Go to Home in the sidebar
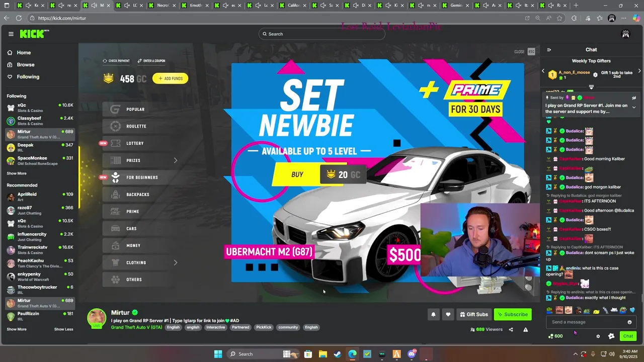Screen dimensions: 644x362 pyautogui.click(x=24, y=53)
